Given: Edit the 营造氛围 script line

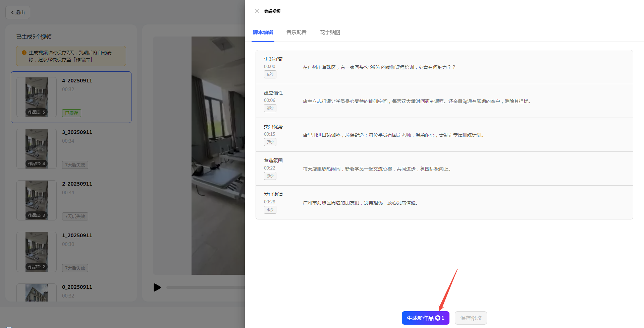Looking at the screenshot, I should coord(377,169).
